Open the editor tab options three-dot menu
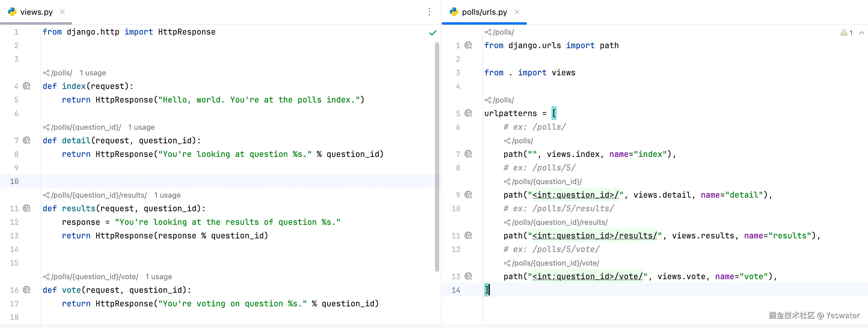The image size is (868, 328). pyautogui.click(x=429, y=12)
